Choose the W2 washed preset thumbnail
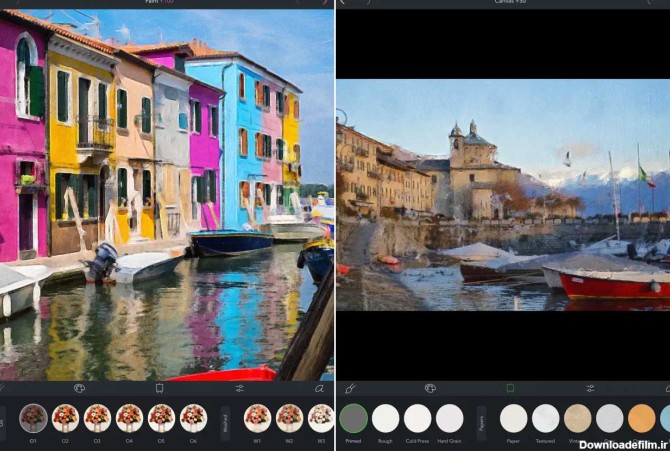The width and height of the screenshot is (670, 451). click(289, 418)
